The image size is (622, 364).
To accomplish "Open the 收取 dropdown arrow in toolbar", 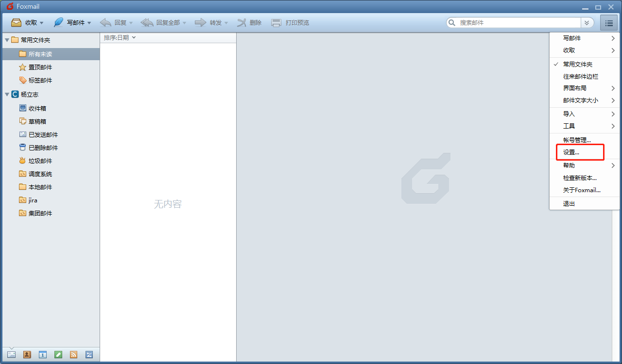I will click(42, 23).
